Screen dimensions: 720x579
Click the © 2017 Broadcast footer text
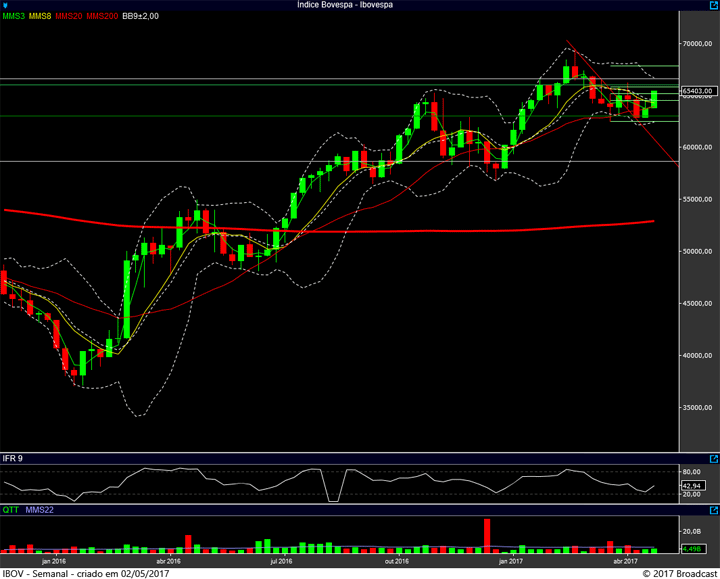click(x=678, y=573)
